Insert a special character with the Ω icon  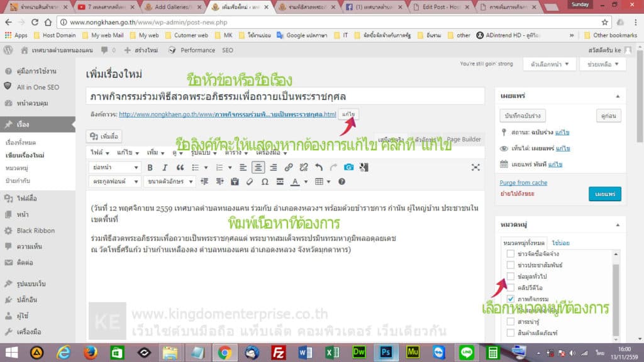(x=264, y=181)
